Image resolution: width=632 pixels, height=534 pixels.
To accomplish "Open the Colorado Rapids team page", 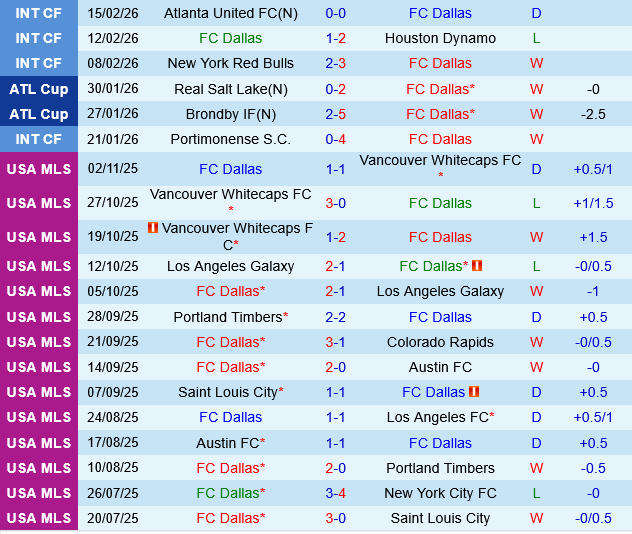I will [440, 342].
